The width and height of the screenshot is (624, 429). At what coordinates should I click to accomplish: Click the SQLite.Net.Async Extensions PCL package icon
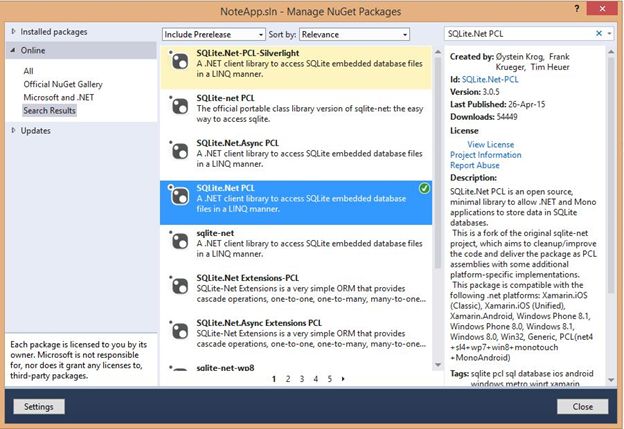[179, 331]
